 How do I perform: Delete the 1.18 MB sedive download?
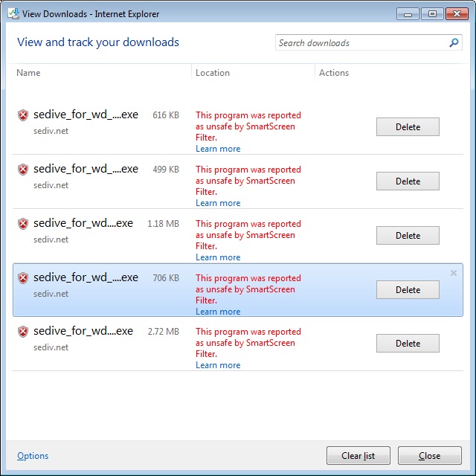tap(408, 235)
